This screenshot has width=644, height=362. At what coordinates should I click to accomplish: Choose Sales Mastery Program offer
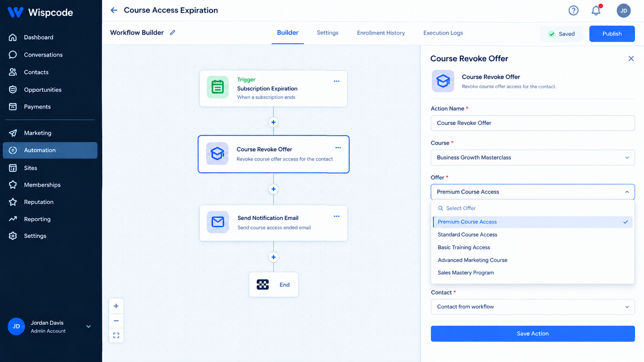pyautogui.click(x=532, y=273)
